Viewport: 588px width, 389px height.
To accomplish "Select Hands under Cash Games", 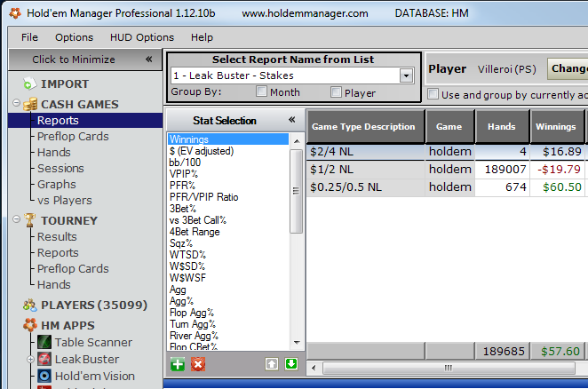I will (53, 152).
